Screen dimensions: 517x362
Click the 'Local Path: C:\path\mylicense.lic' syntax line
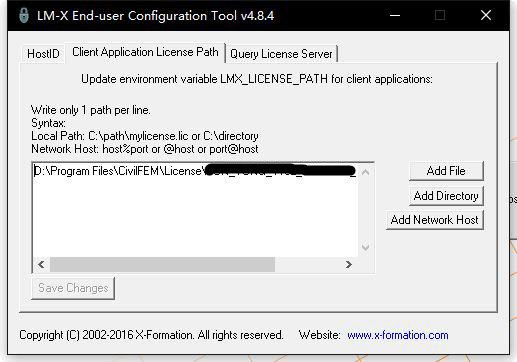coord(145,136)
